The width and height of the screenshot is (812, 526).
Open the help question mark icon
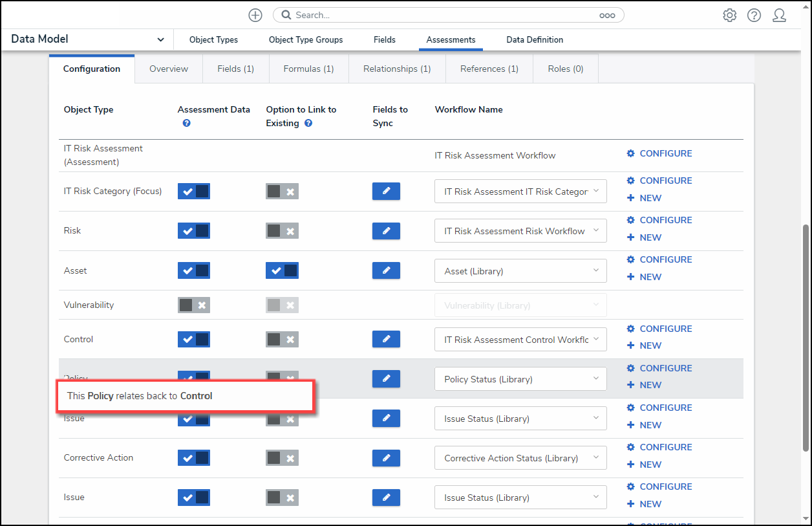point(754,16)
